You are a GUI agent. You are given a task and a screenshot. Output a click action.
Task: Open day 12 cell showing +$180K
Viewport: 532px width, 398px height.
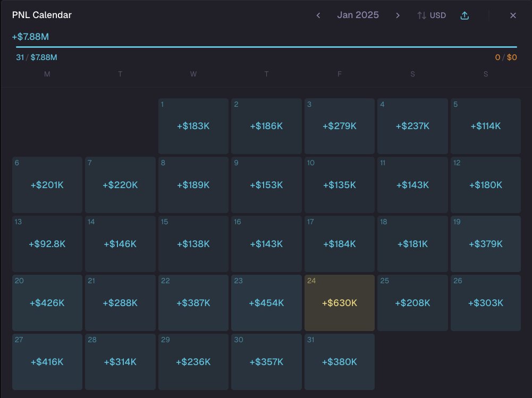(486, 185)
